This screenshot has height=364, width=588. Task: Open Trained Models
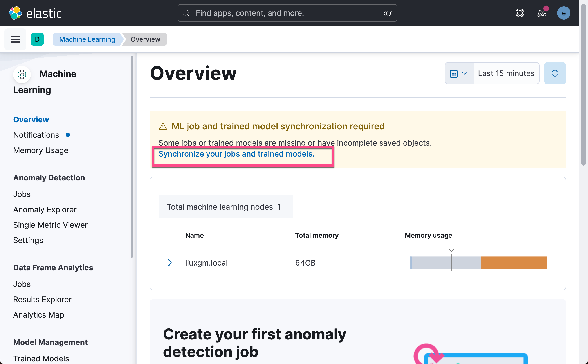pyautogui.click(x=41, y=359)
